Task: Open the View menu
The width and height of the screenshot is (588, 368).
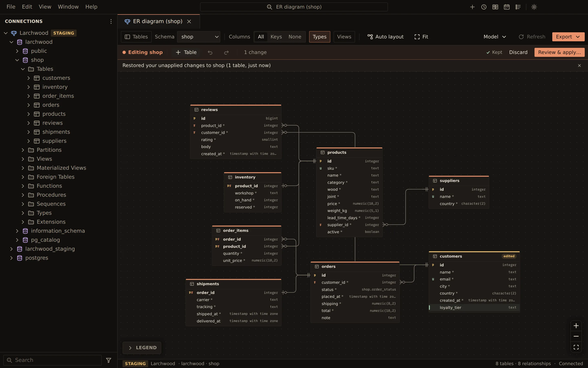Action: (45, 7)
